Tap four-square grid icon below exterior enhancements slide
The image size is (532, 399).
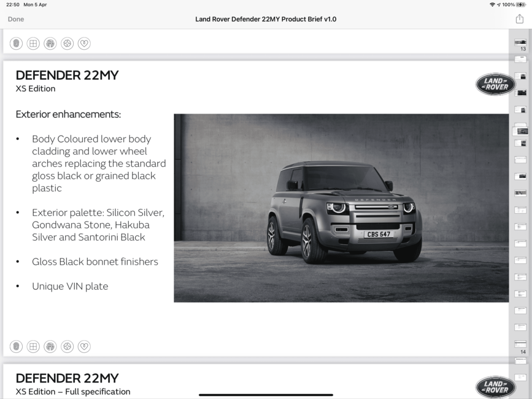(x=33, y=346)
